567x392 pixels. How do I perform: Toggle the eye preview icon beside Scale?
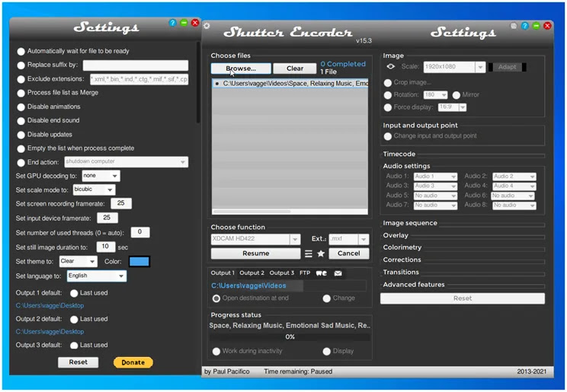390,66
